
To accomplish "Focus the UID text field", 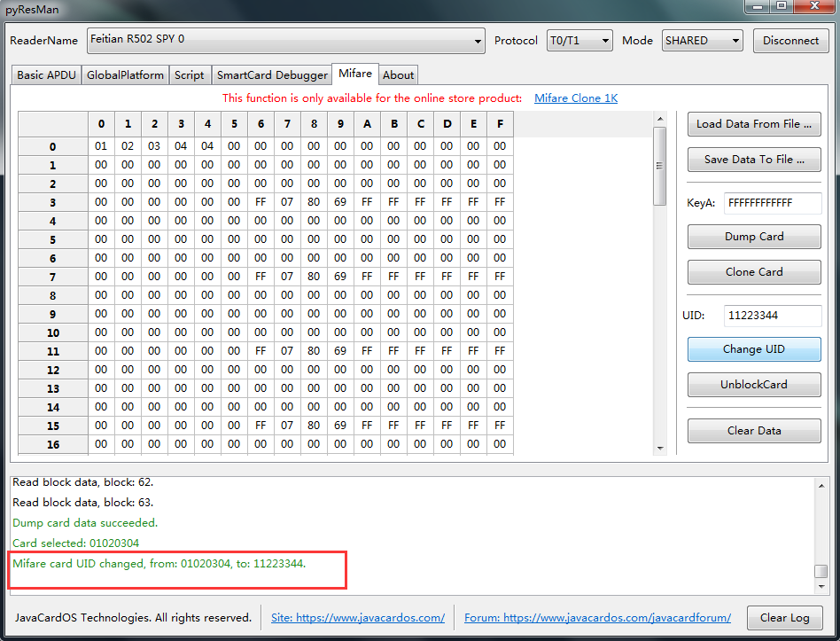I will coord(772,316).
